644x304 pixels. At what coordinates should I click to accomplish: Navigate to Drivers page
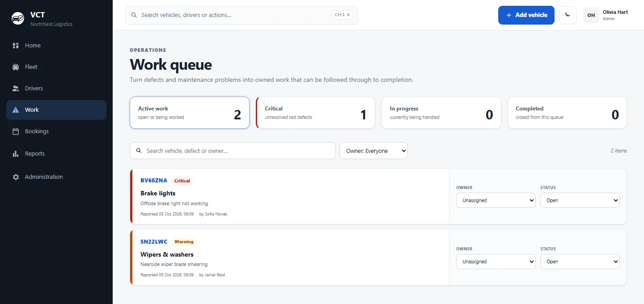coord(56,89)
